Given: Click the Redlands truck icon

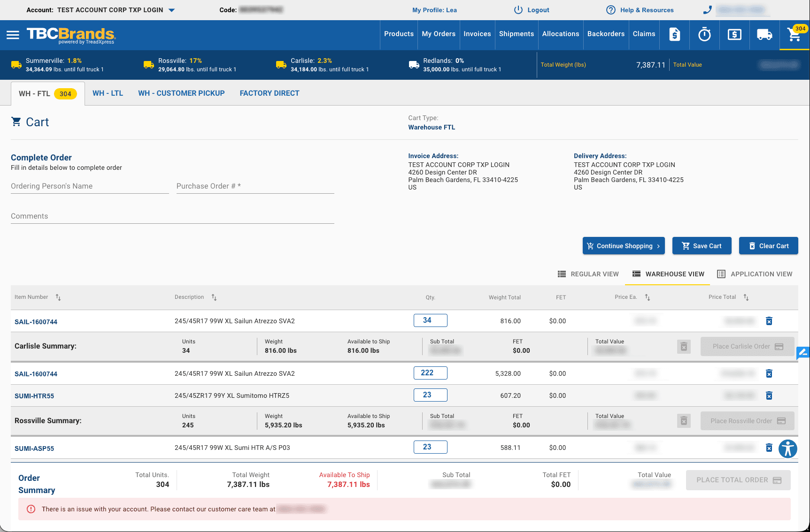Looking at the screenshot, I should point(414,65).
